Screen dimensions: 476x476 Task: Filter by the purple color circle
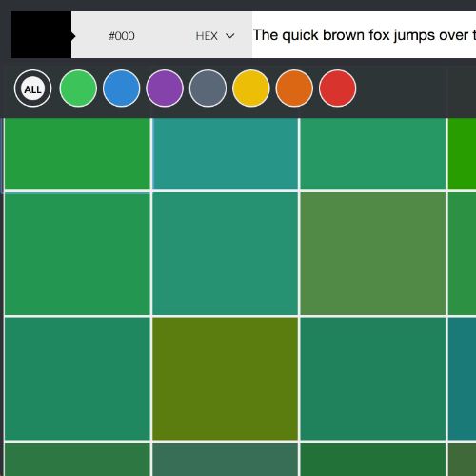pyautogui.click(x=165, y=89)
